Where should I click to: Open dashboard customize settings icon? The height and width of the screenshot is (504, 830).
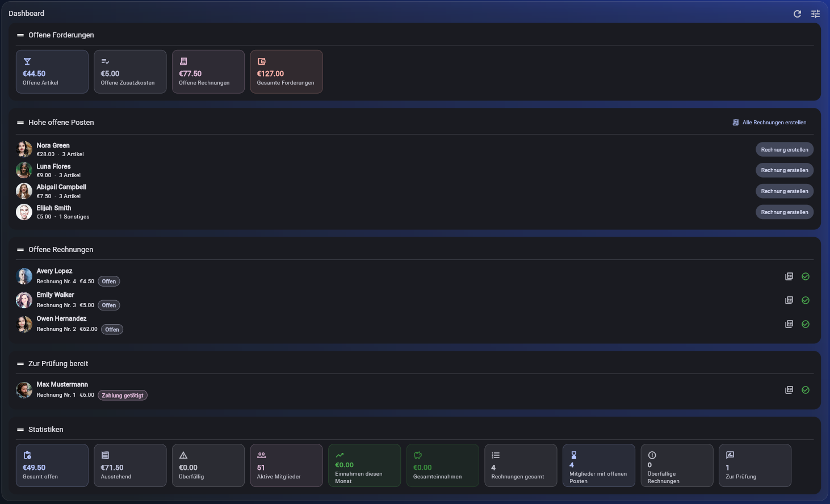click(x=815, y=14)
